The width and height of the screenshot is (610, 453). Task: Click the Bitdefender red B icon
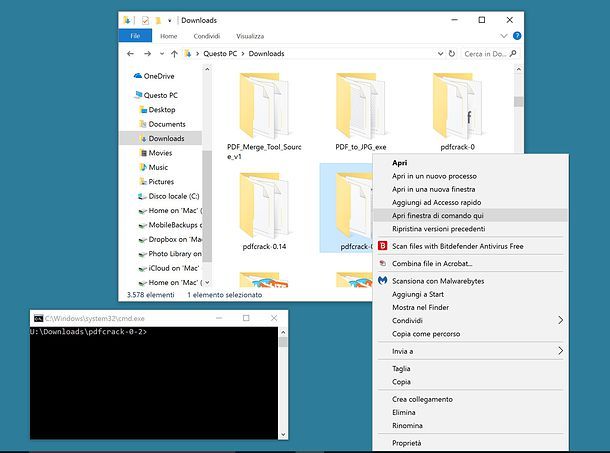tap(383, 246)
